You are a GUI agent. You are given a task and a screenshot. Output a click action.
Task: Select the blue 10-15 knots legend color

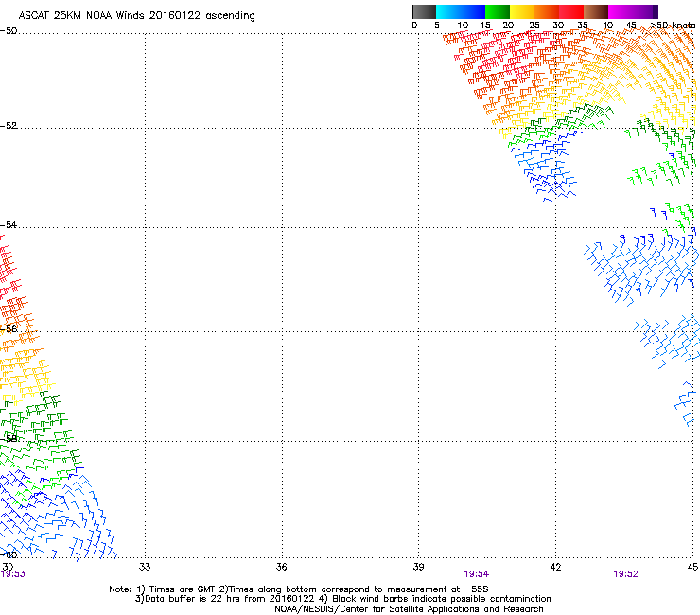point(473,11)
